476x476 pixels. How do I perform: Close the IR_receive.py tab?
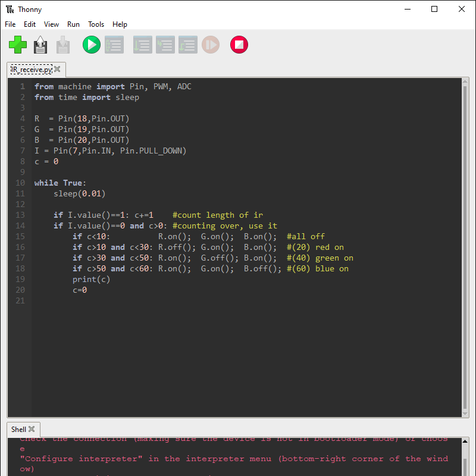click(57, 69)
